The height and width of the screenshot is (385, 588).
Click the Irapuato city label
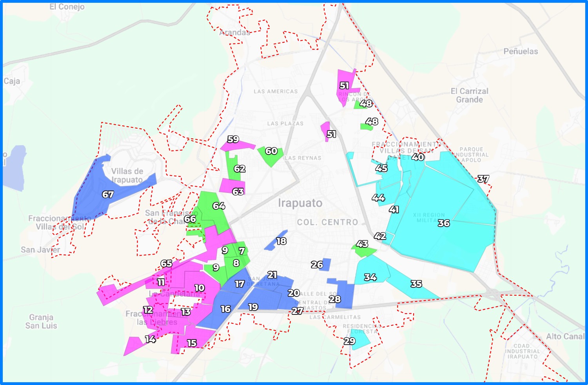[300, 203]
